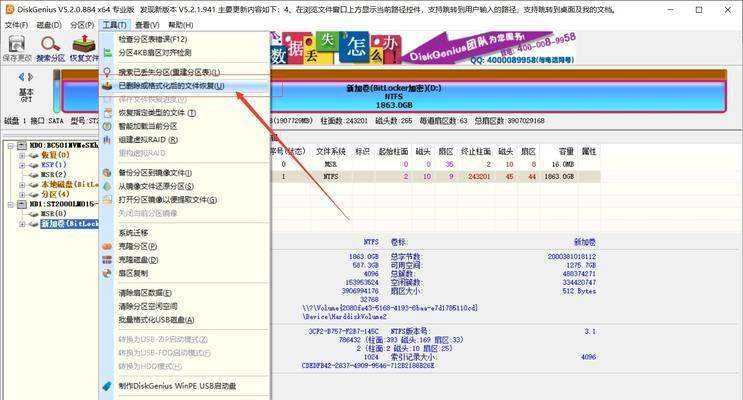This screenshot has width=743, height=400.
Task: Expand the 分区(4) partition node
Action: tap(22, 194)
